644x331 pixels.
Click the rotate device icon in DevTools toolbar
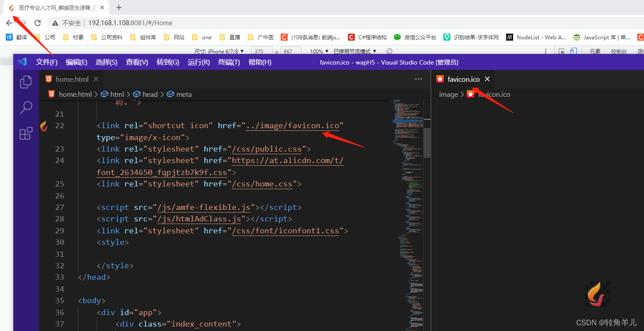pyautogui.click(x=389, y=51)
